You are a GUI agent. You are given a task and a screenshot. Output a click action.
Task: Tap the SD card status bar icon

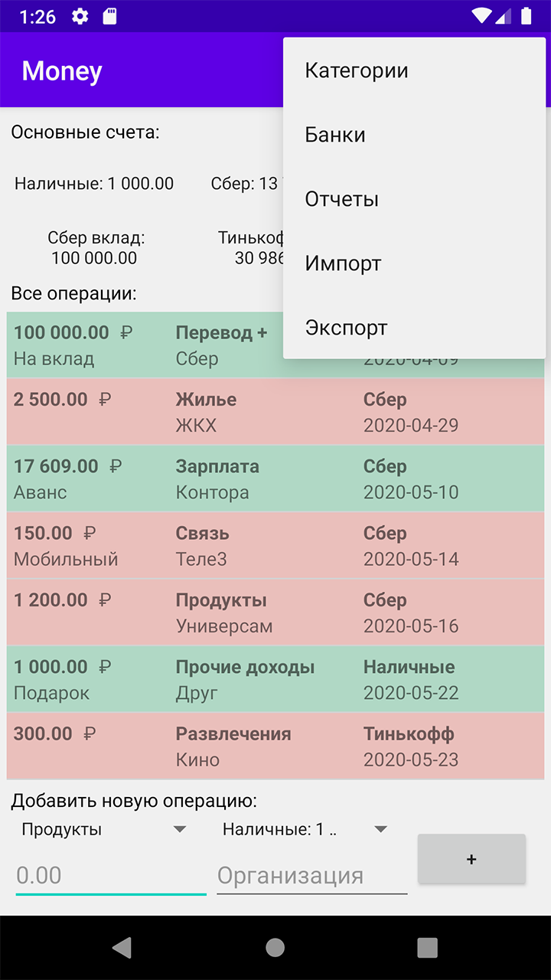pos(109,16)
